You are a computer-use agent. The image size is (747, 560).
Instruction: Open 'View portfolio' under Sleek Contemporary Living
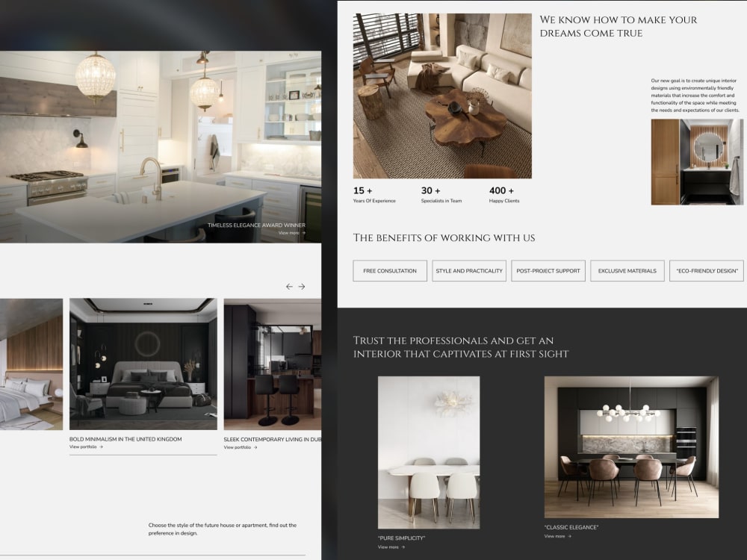click(x=241, y=447)
